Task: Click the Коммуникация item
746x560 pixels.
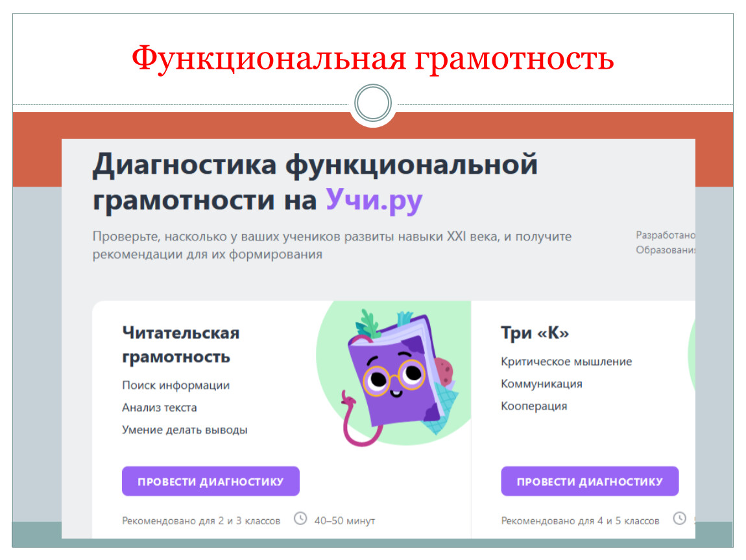Action: click(541, 384)
